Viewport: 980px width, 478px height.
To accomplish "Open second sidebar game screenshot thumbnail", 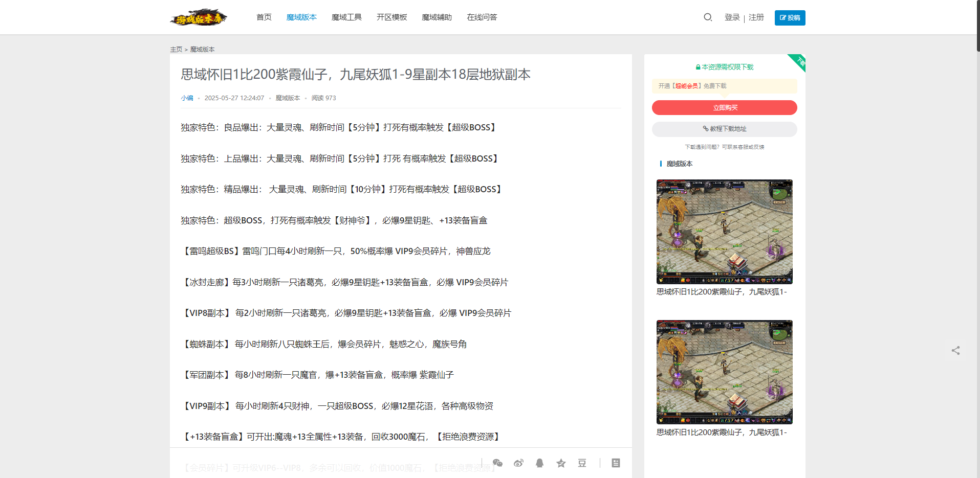I will pos(724,372).
